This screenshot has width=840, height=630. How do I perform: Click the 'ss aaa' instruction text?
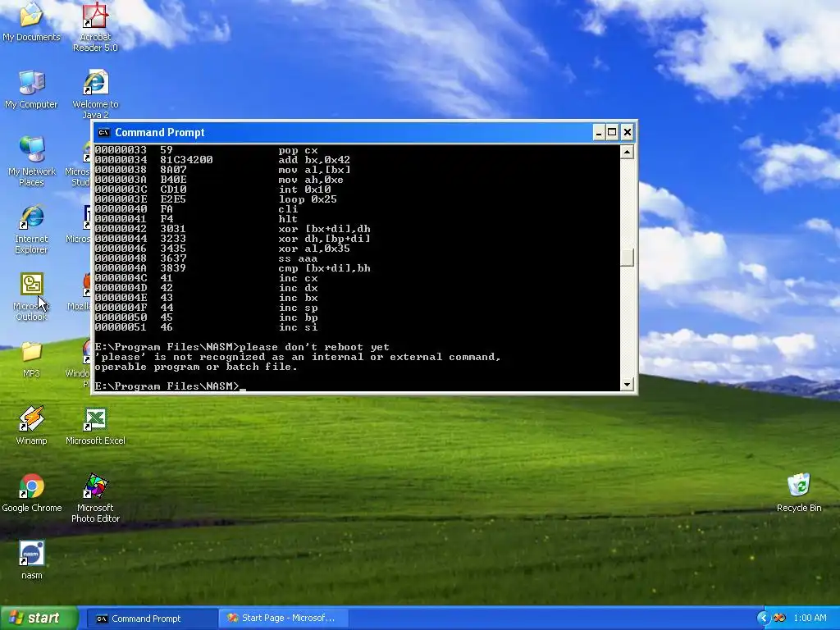click(x=298, y=258)
